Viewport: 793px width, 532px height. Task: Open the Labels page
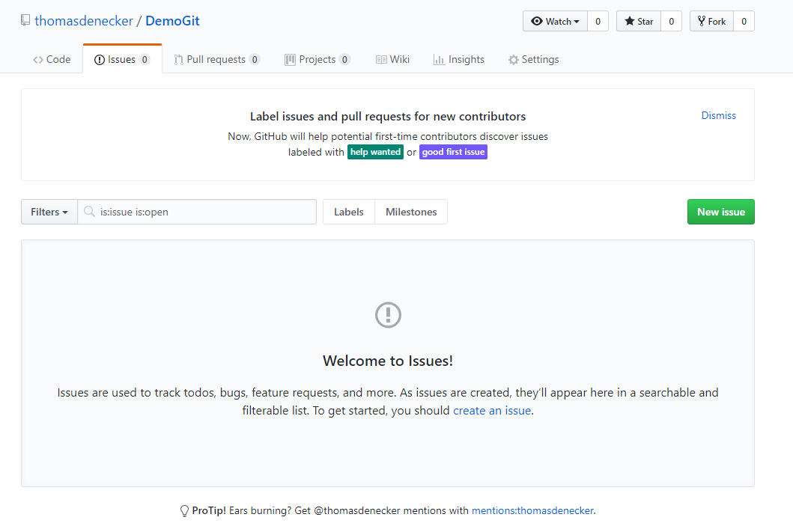(348, 212)
